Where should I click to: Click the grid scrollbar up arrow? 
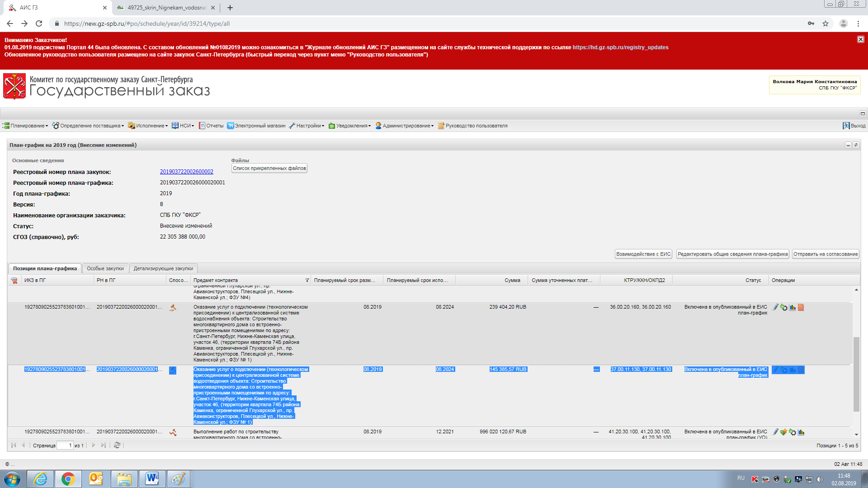click(x=856, y=290)
